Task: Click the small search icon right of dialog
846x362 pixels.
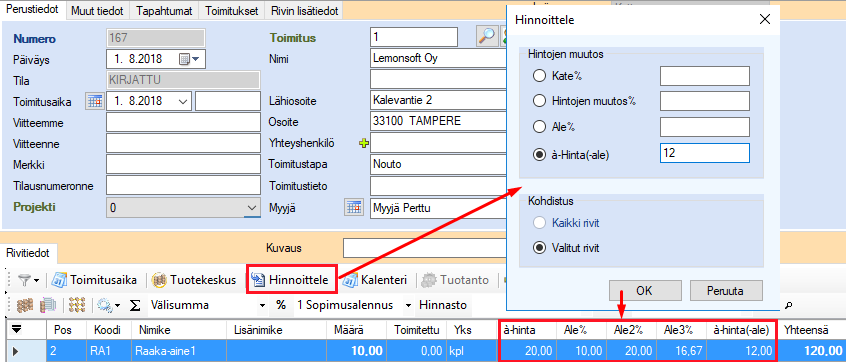Action: point(788,305)
